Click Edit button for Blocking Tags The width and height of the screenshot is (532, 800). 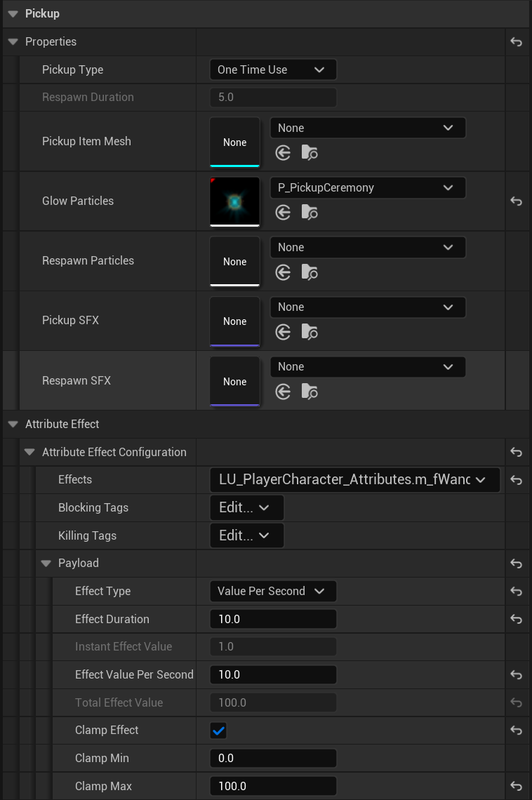click(x=246, y=507)
